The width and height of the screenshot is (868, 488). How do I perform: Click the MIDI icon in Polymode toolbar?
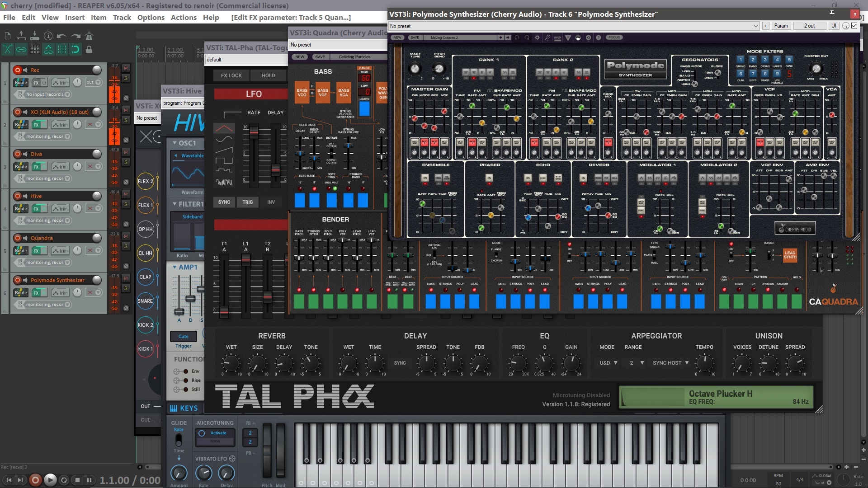557,38
